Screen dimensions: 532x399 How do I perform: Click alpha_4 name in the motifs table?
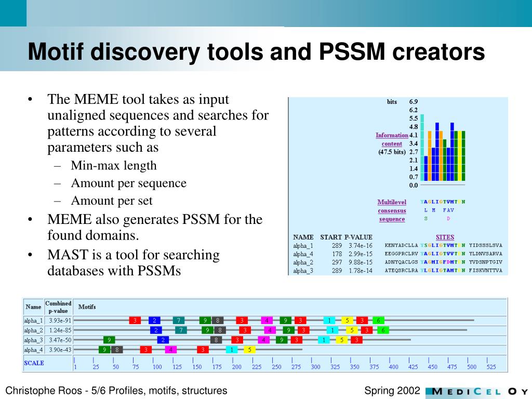[x=33, y=350]
